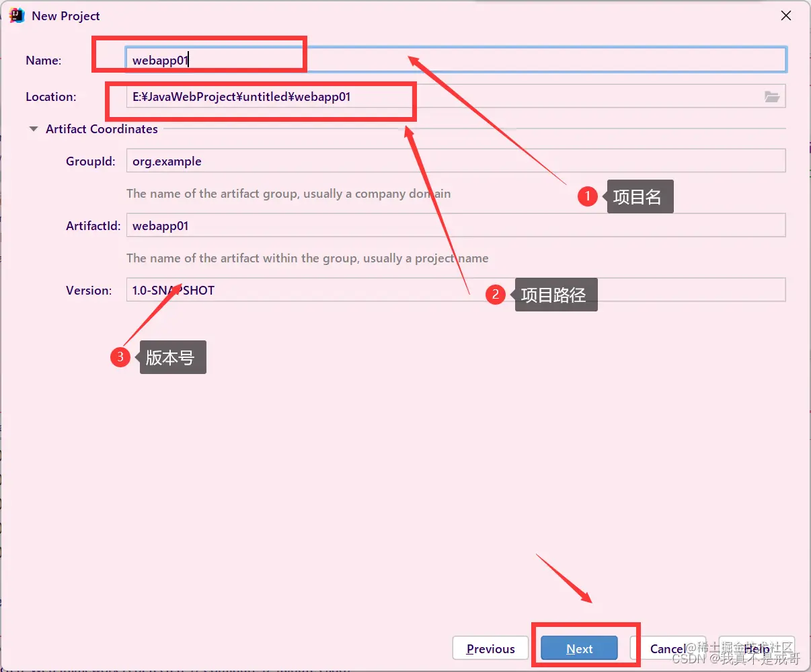Go back with the Previous button
This screenshot has width=811, height=672.
(490, 648)
